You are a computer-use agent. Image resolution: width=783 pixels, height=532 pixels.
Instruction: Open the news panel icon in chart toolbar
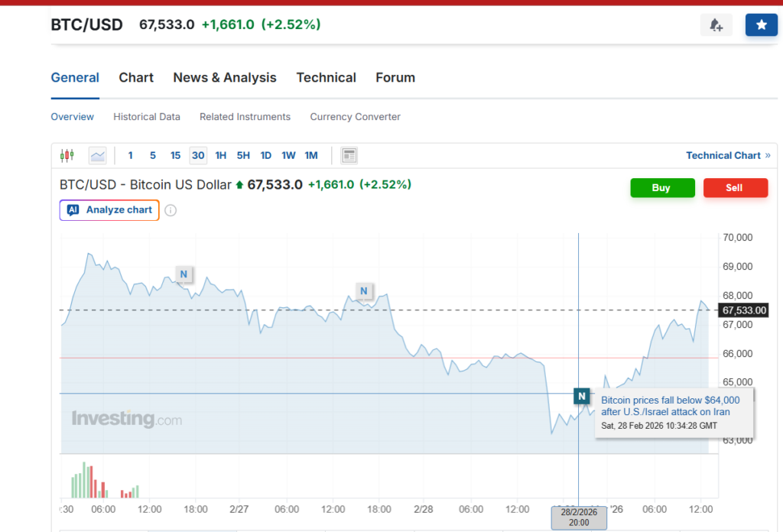coord(349,156)
